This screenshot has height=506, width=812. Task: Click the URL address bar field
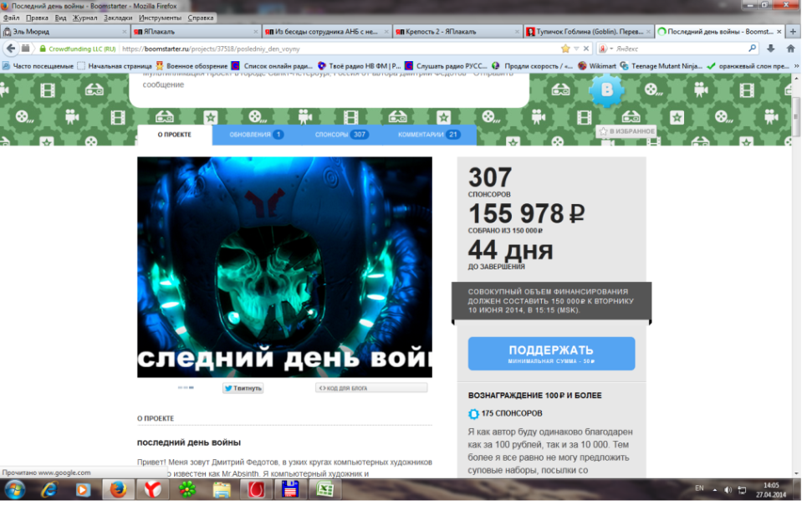340,49
